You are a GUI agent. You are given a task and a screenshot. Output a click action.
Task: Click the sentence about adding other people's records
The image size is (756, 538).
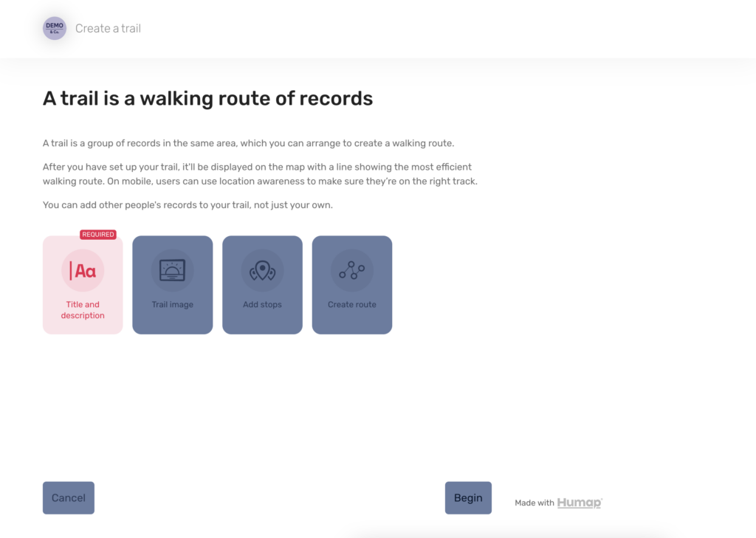(x=188, y=205)
